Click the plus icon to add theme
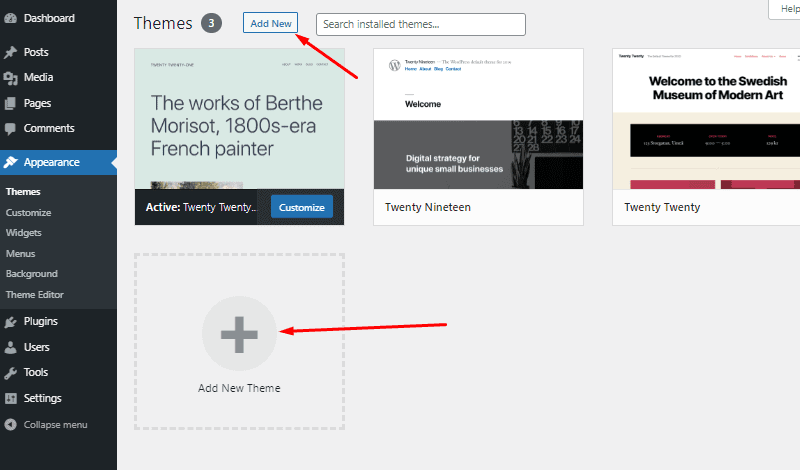800x470 pixels. pos(239,334)
